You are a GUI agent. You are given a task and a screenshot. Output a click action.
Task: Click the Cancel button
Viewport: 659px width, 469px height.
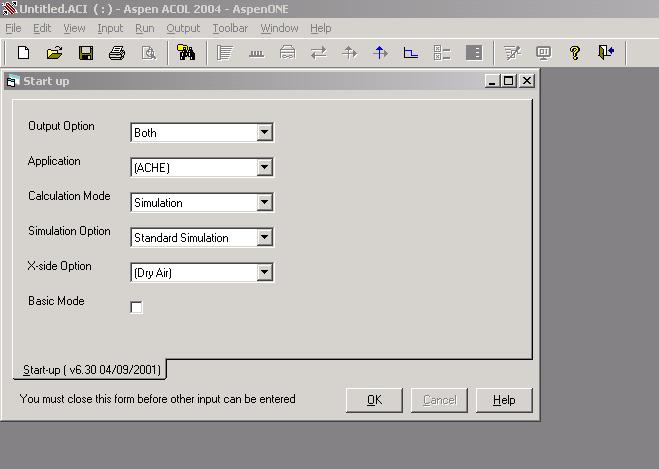(439, 400)
